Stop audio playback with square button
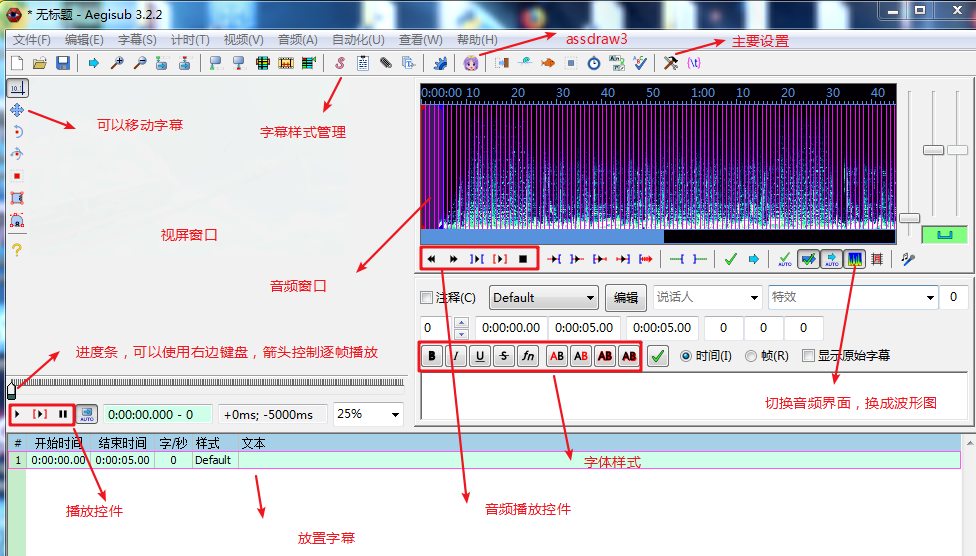Viewport: 976px width, 556px height. (x=523, y=259)
